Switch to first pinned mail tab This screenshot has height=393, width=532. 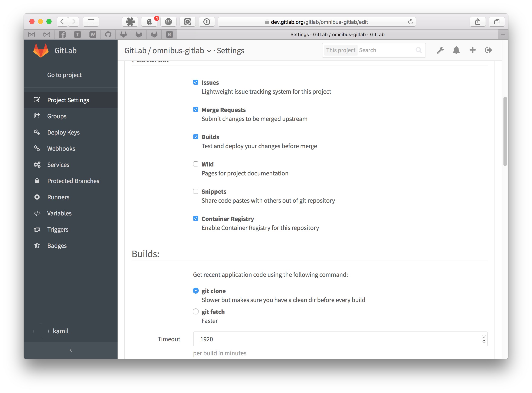pos(31,34)
